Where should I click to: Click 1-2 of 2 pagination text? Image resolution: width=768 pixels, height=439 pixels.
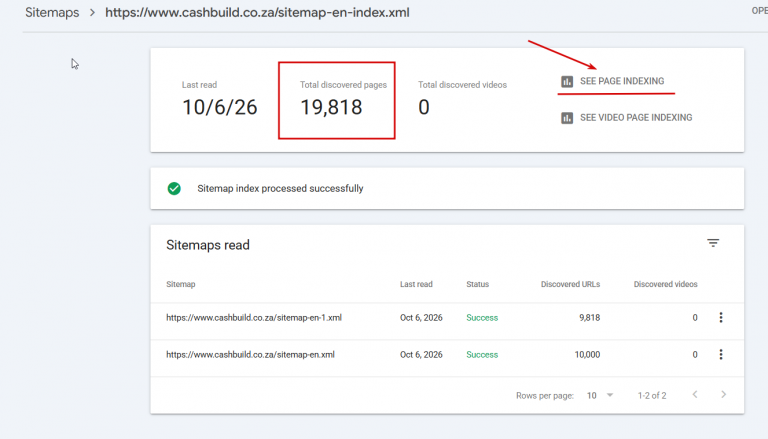652,395
